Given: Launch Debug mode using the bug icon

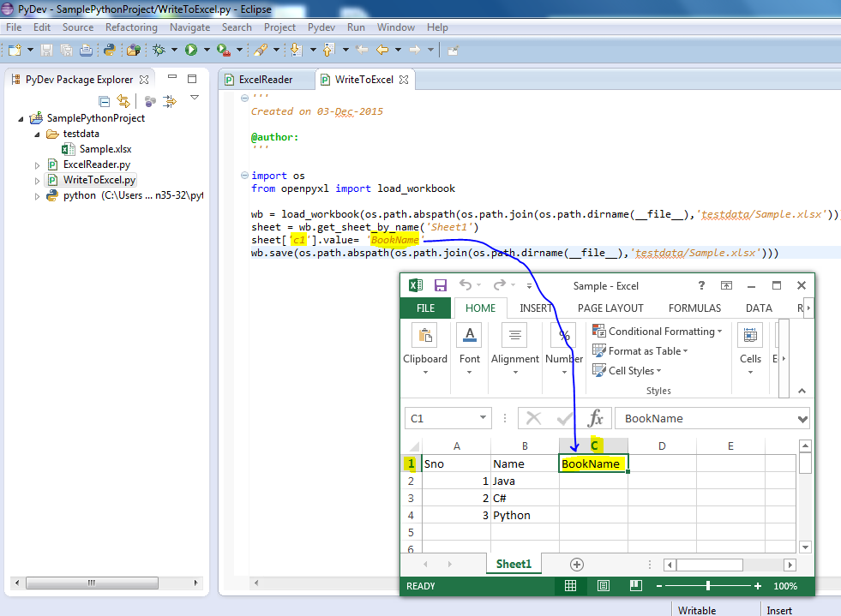Looking at the screenshot, I should pos(158,49).
